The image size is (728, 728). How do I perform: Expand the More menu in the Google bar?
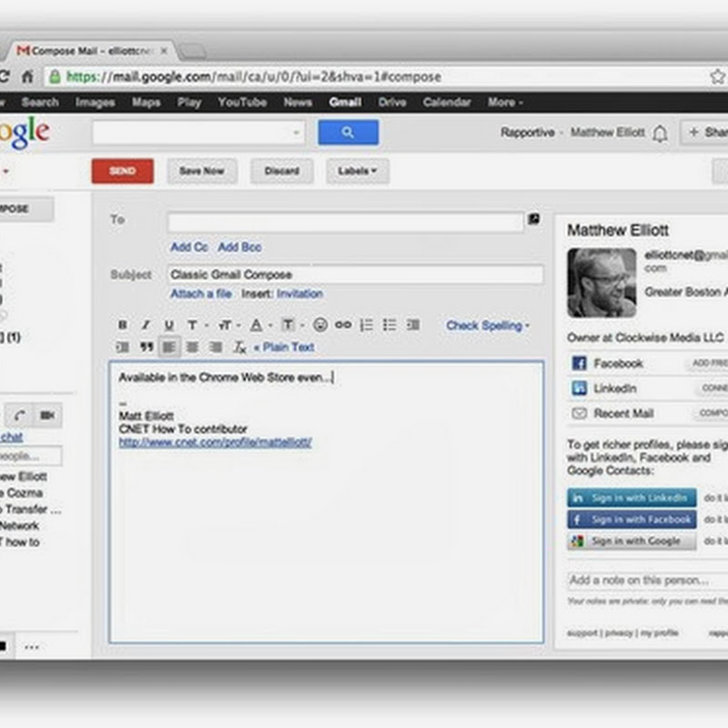click(505, 102)
